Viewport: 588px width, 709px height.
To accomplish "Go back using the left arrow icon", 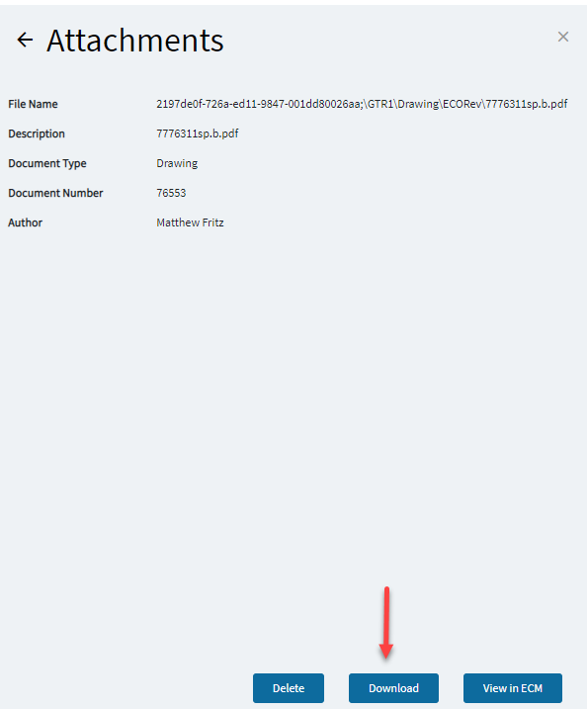I will 25,40.
